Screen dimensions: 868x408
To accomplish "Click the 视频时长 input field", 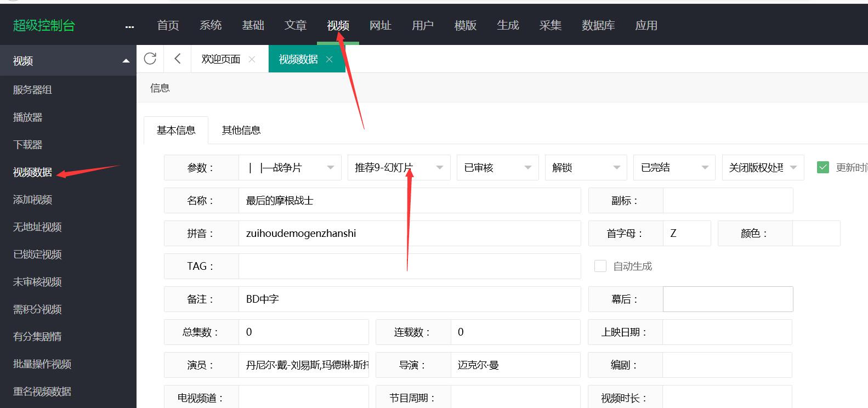I will (x=727, y=397).
